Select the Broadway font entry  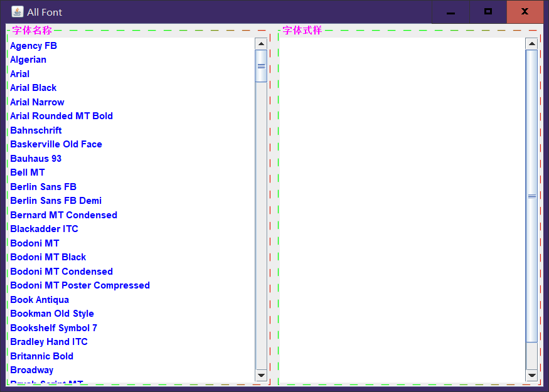point(31,369)
